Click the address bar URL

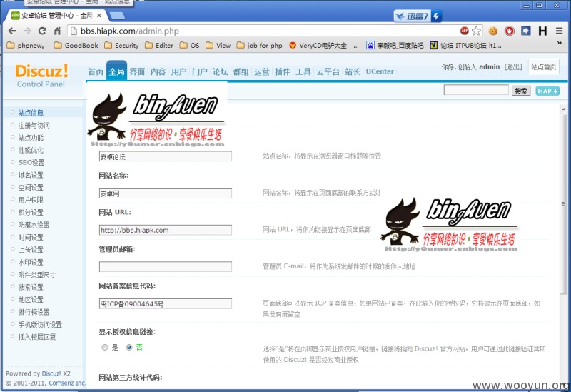click(130, 31)
